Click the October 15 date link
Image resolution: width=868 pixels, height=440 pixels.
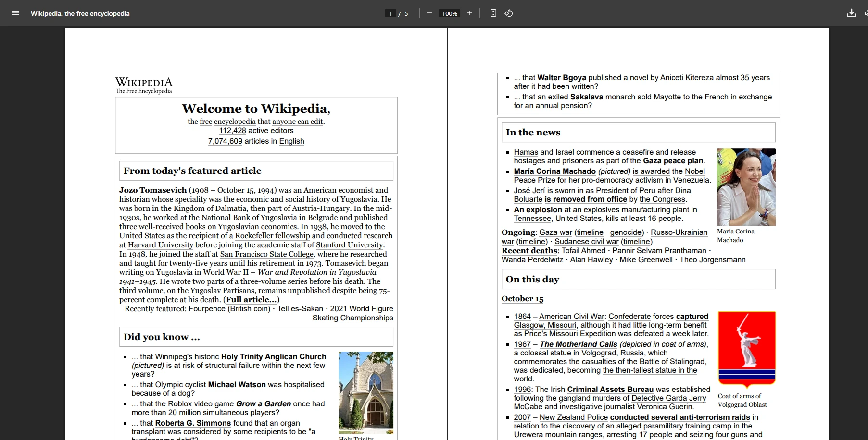click(x=522, y=299)
